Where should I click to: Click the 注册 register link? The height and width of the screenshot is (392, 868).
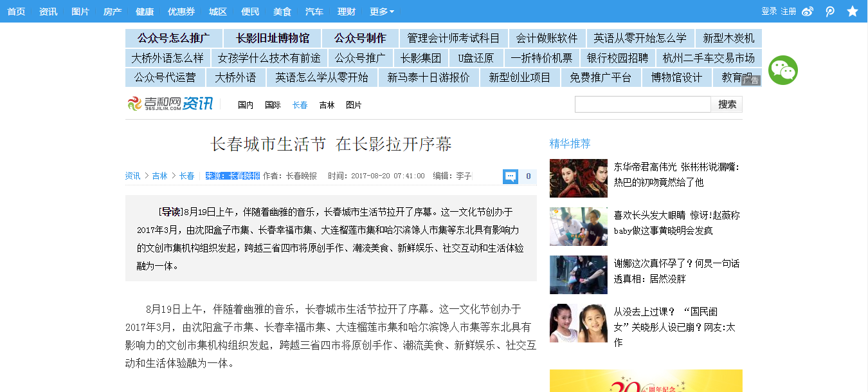(x=788, y=12)
